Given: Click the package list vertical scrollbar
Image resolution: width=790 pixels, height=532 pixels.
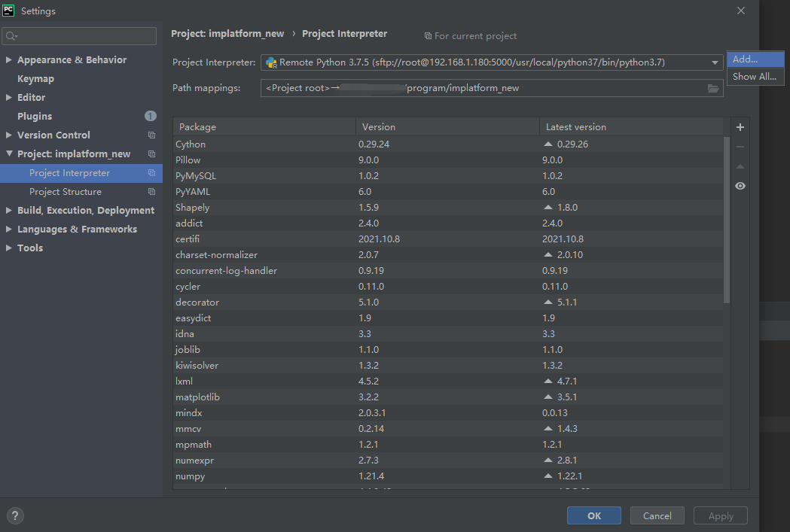Looking at the screenshot, I should [727, 220].
